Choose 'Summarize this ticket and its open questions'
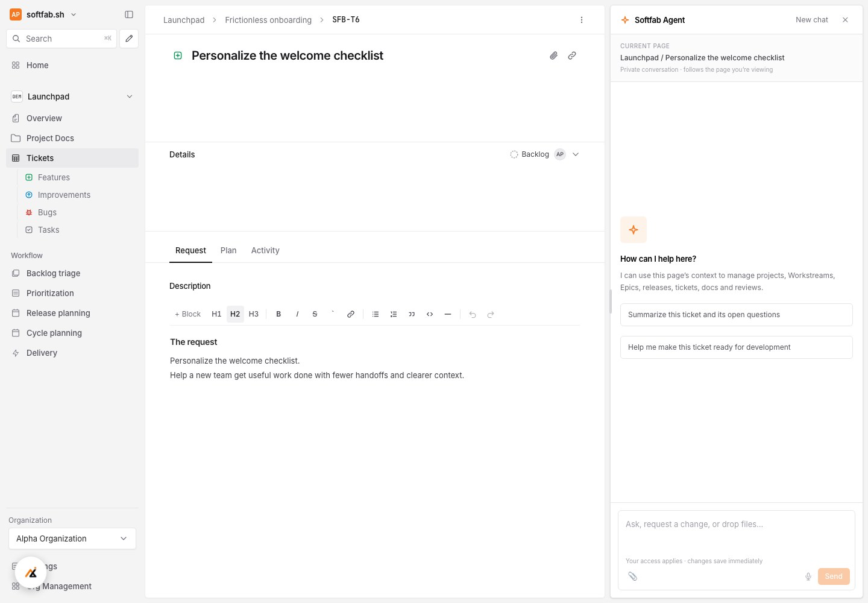Screen dimensions: 868x603 (737, 315)
